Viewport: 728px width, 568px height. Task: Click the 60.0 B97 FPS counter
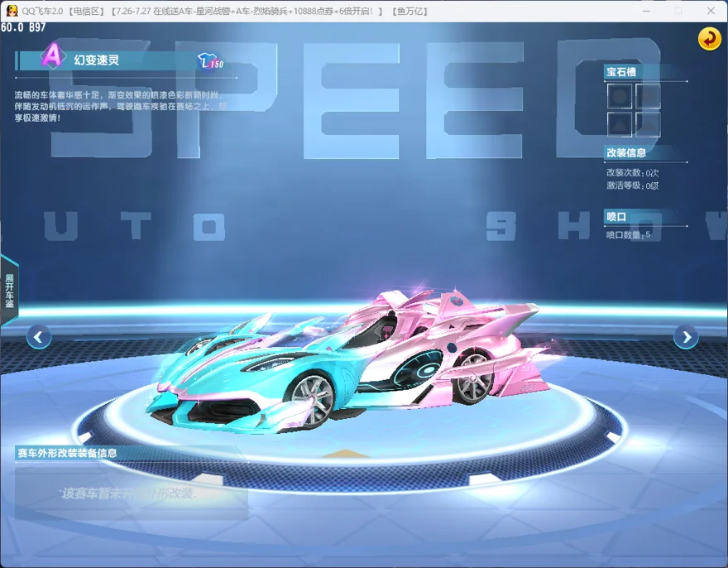(23, 27)
